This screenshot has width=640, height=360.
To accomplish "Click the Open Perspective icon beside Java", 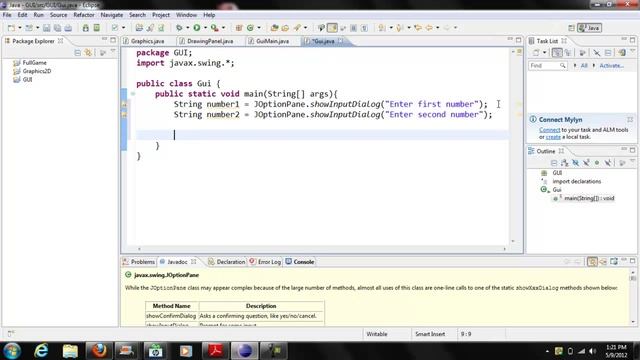I will point(571,28).
